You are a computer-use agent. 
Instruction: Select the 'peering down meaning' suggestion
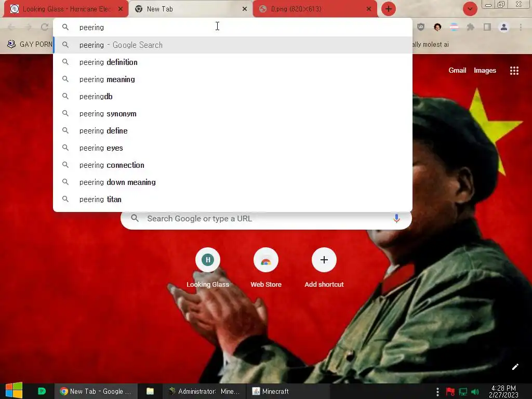pos(233,182)
